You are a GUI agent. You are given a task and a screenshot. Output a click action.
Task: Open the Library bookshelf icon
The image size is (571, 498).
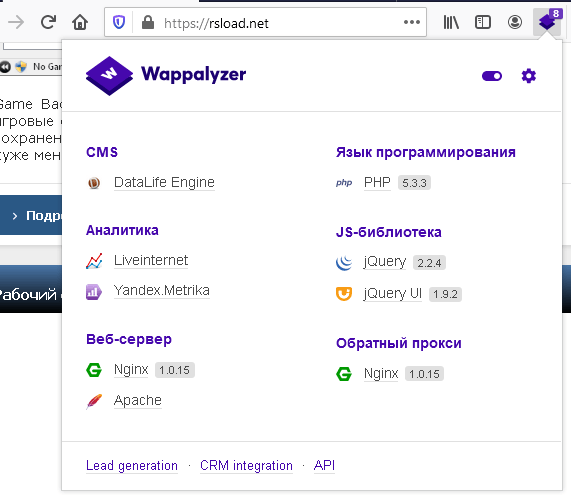pos(451,23)
